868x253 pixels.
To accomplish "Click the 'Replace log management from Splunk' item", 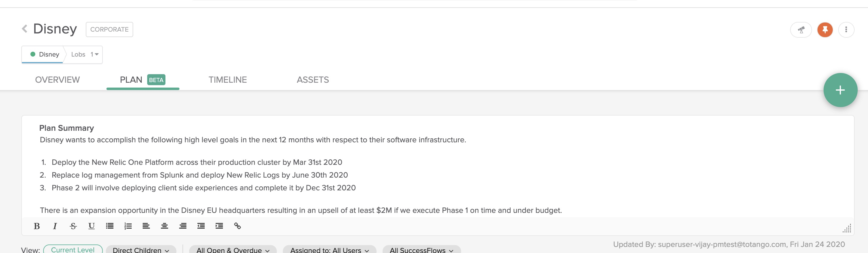I will pos(200,175).
